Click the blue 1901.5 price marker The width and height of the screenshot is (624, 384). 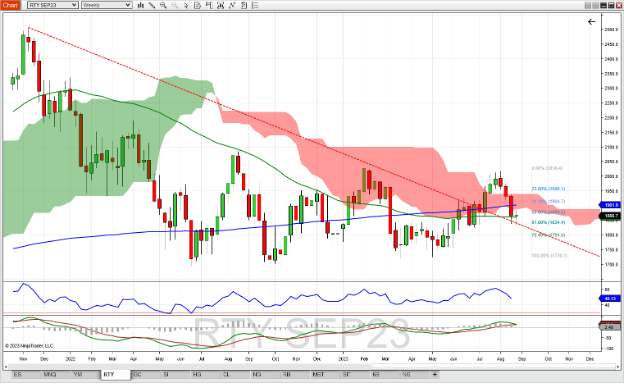[611, 205]
